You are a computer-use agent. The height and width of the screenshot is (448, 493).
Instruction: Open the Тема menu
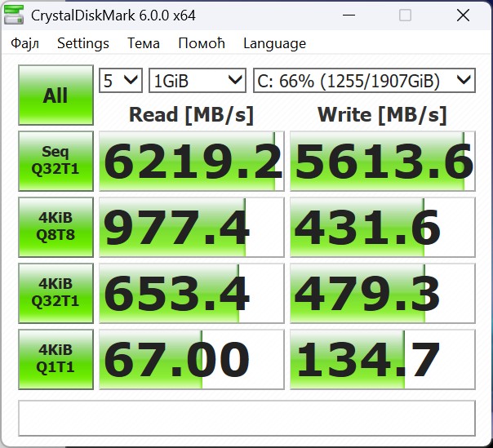pyautogui.click(x=144, y=43)
